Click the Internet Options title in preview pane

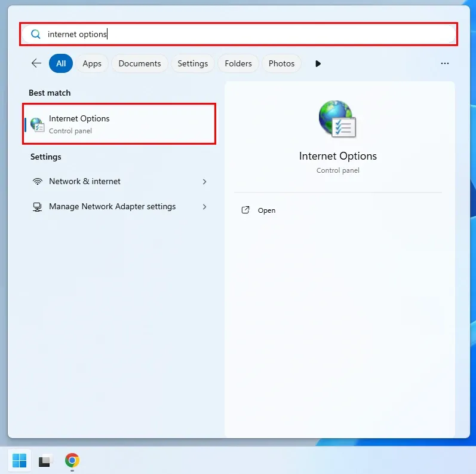[x=338, y=156]
